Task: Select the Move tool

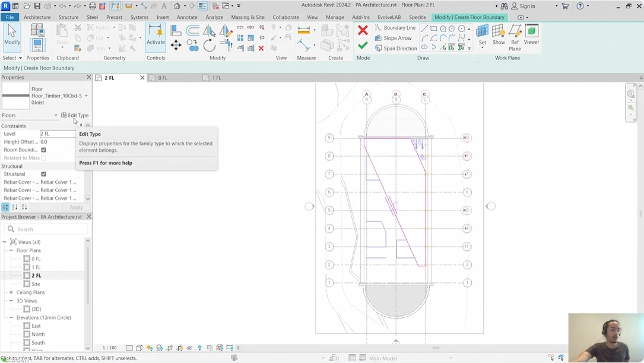Action: click(176, 44)
